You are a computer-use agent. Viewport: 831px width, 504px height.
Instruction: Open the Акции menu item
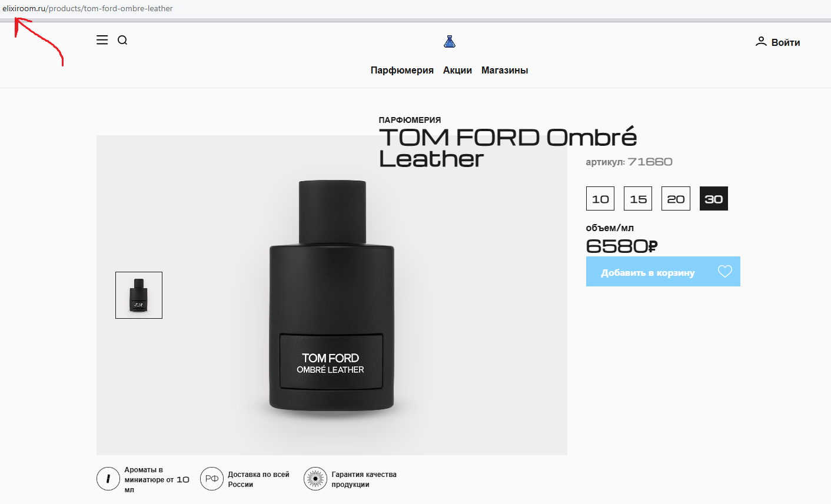457,70
